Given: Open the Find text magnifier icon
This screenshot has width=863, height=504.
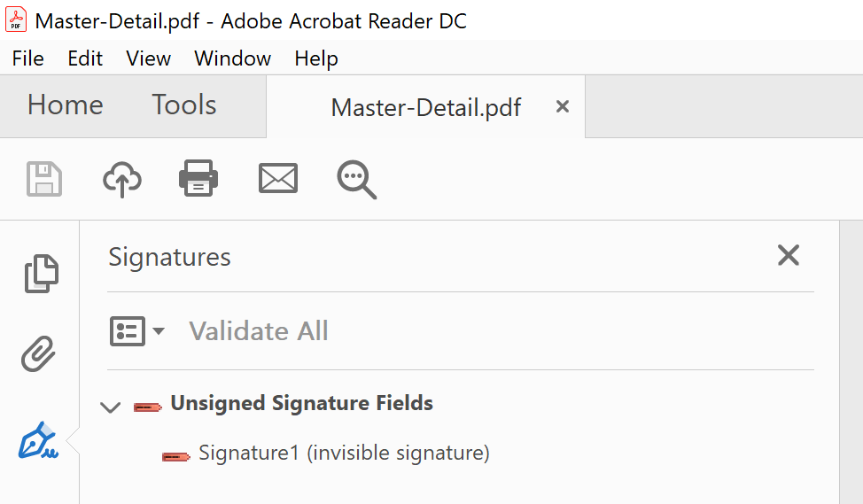Looking at the screenshot, I should [x=356, y=179].
